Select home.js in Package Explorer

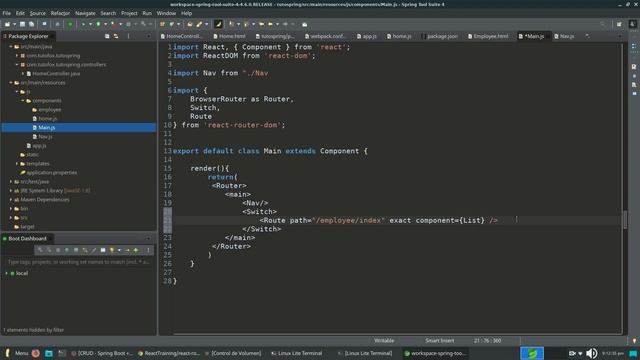point(48,119)
